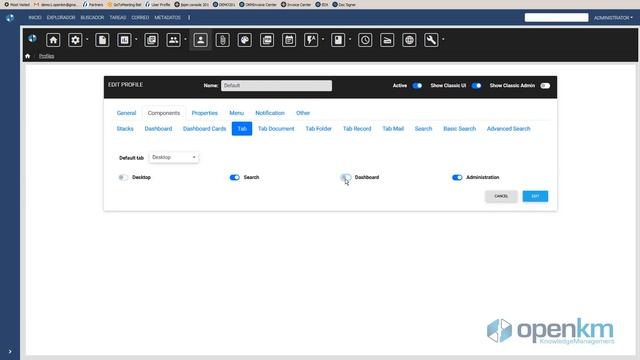Enable the Desktop tab switch
This screenshot has height=360, width=640.
(123, 178)
